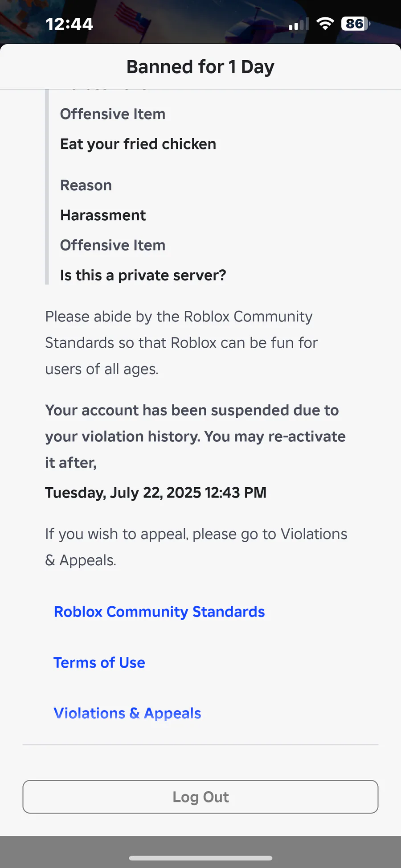Tap the Wi-Fi status icon
Image resolution: width=401 pixels, height=868 pixels.
(325, 24)
